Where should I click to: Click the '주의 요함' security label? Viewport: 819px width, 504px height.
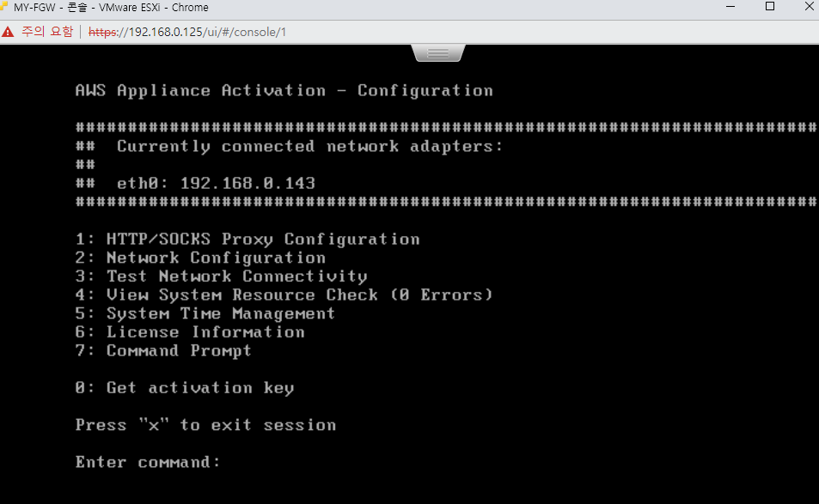pos(47,32)
